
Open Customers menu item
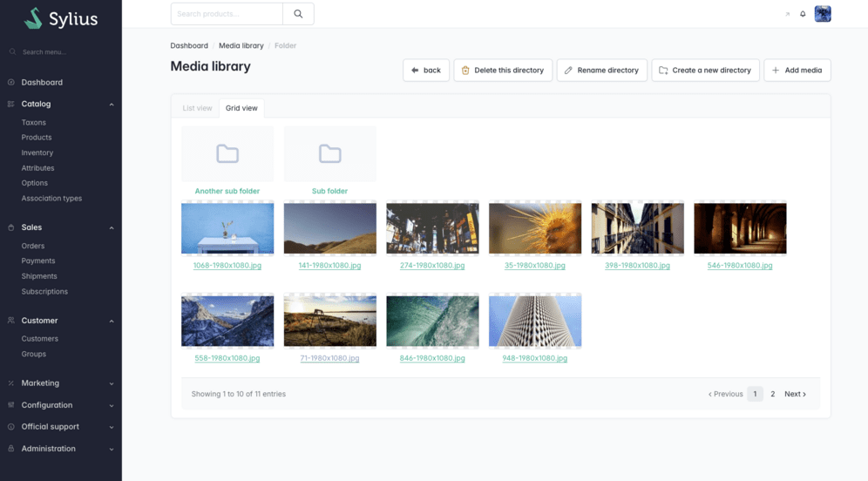click(x=40, y=339)
